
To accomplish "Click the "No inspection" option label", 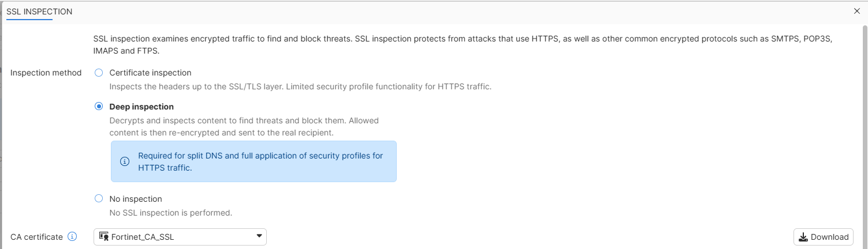I will point(136,199).
